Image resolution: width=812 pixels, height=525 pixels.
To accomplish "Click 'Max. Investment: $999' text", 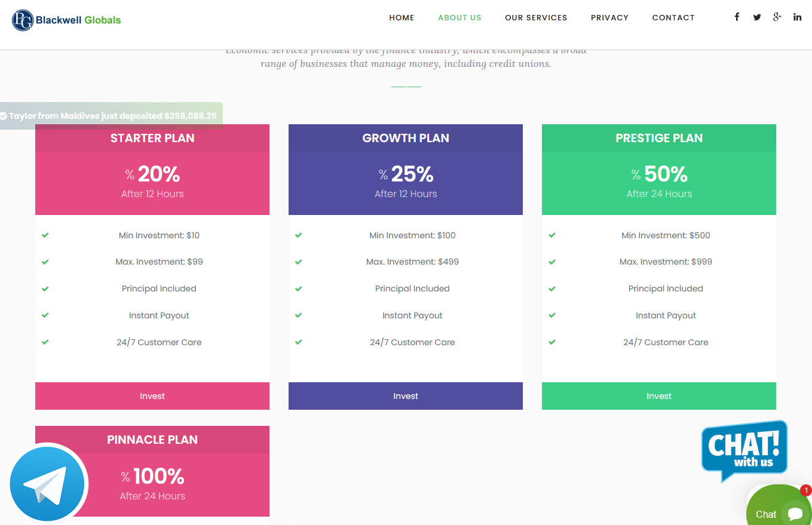I will 666,262.
